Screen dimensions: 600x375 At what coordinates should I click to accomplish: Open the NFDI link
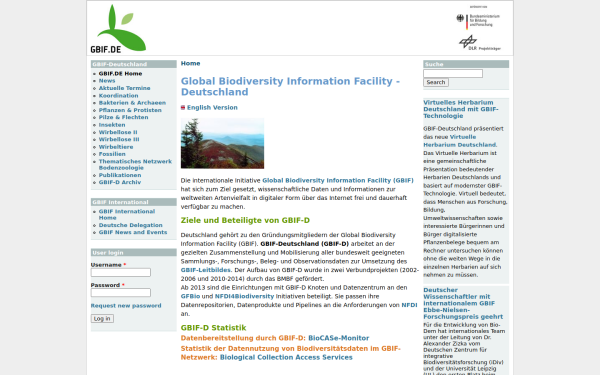pyautogui.click(x=409, y=305)
